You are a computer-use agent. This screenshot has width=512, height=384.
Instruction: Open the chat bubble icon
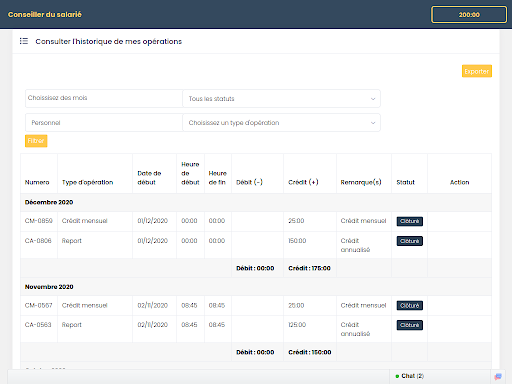point(498,376)
